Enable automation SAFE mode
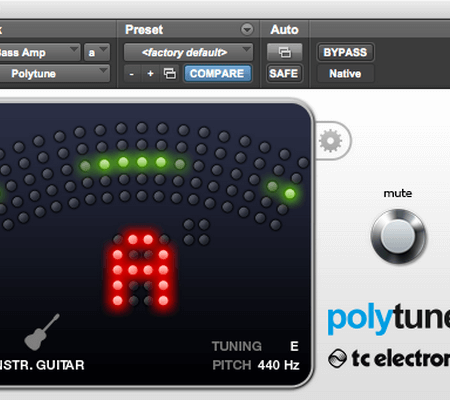450x400 pixels. click(x=284, y=73)
